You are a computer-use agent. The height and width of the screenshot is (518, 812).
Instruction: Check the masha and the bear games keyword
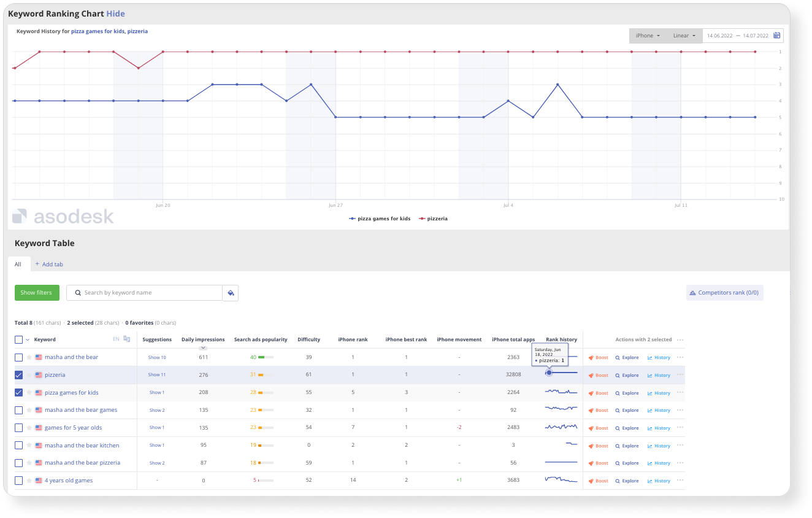tap(18, 410)
